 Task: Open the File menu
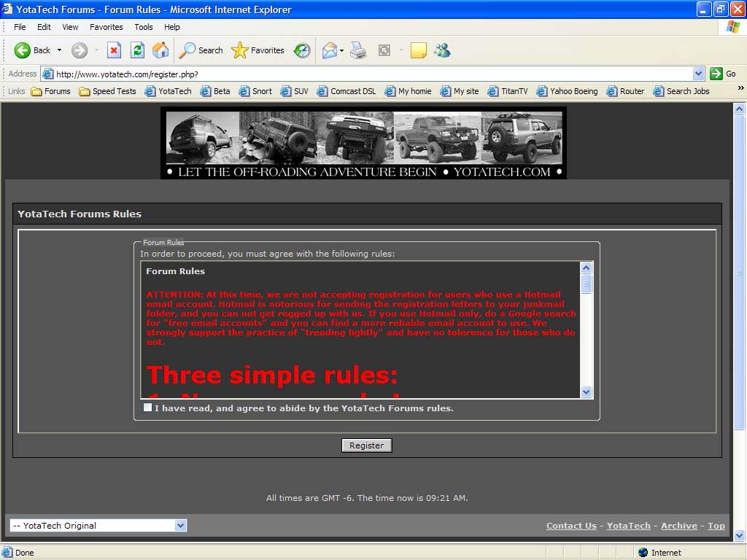pyautogui.click(x=20, y=27)
